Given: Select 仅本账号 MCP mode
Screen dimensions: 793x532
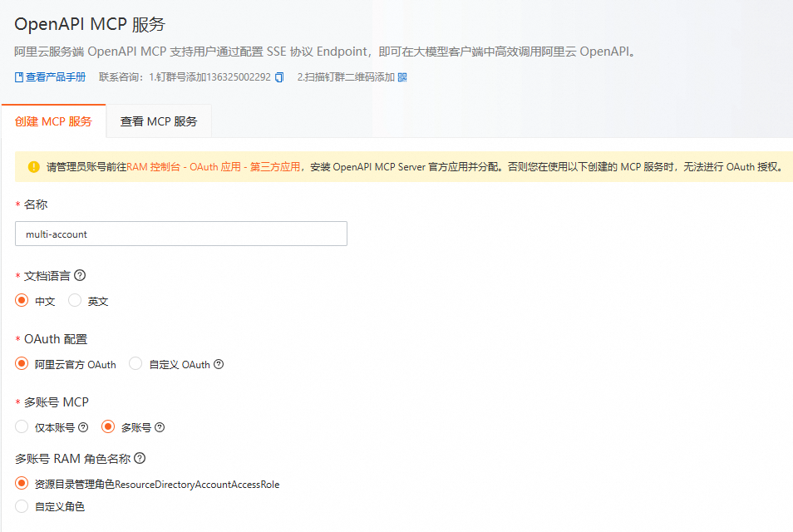Looking at the screenshot, I should pos(22,426).
